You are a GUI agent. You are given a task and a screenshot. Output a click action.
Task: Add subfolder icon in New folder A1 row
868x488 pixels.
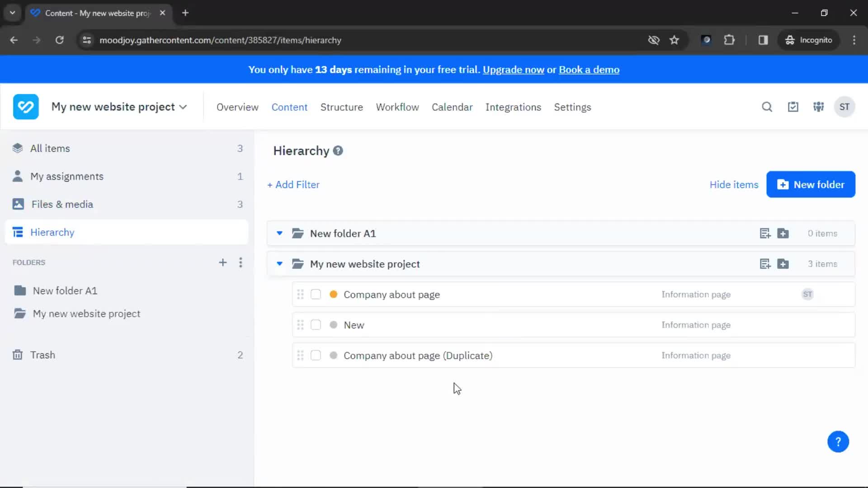pyautogui.click(x=783, y=234)
